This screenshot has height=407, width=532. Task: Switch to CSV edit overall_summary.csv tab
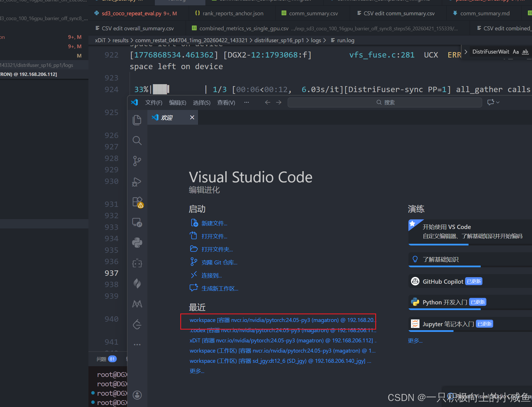[x=137, y=28]
